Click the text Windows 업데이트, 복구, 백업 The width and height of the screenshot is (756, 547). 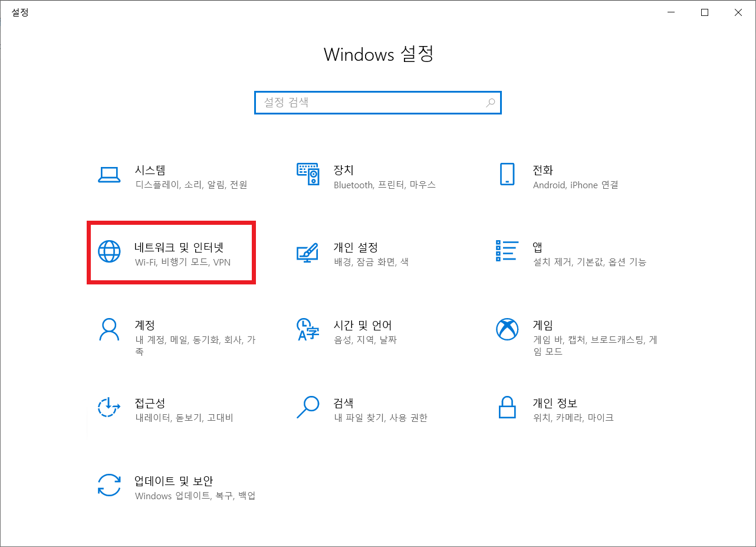tap(195, 496)
